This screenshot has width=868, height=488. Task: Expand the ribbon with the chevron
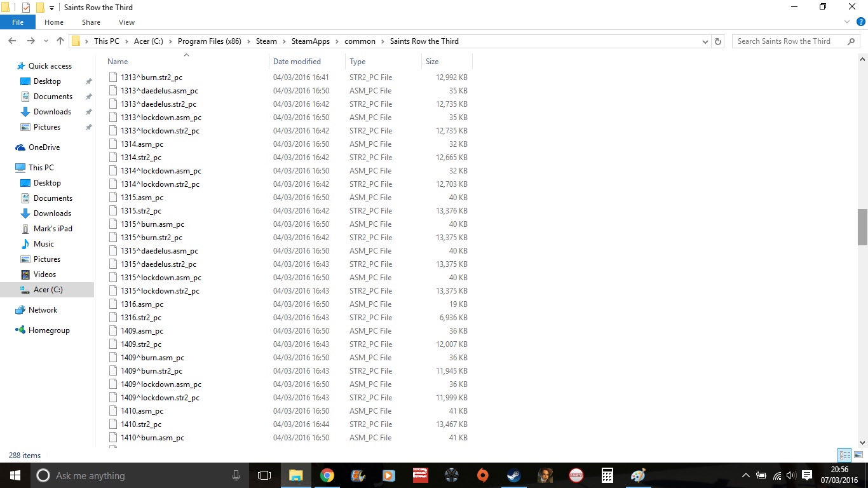[x=848, y=22]
